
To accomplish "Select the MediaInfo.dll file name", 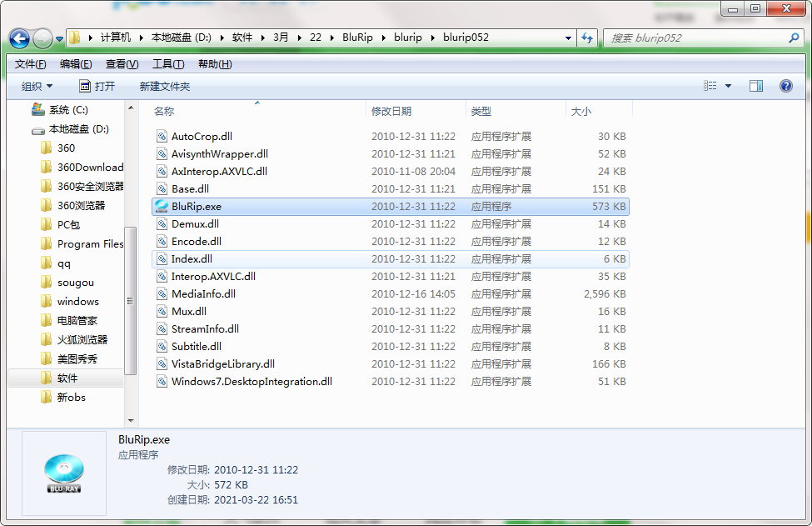I will point(203,293).
